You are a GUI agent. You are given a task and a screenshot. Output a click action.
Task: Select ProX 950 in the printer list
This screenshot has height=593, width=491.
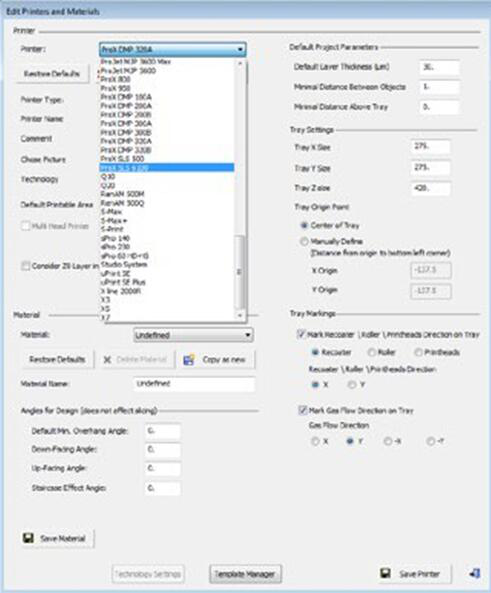[167, 88]
